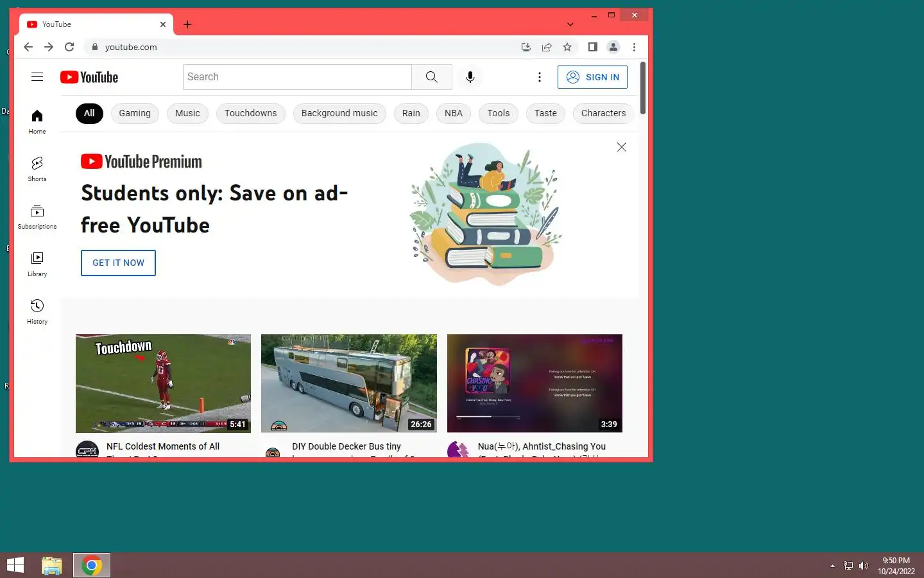This screenshot has height=578, width=924.
Task: Select the Background music chip
Action: click(x=339, y=114)
